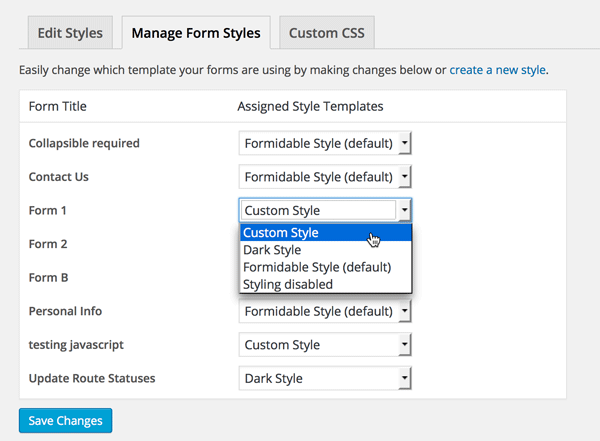Click the 'create a new style' link
Screen dimensions: 600x441
(498, 70)
